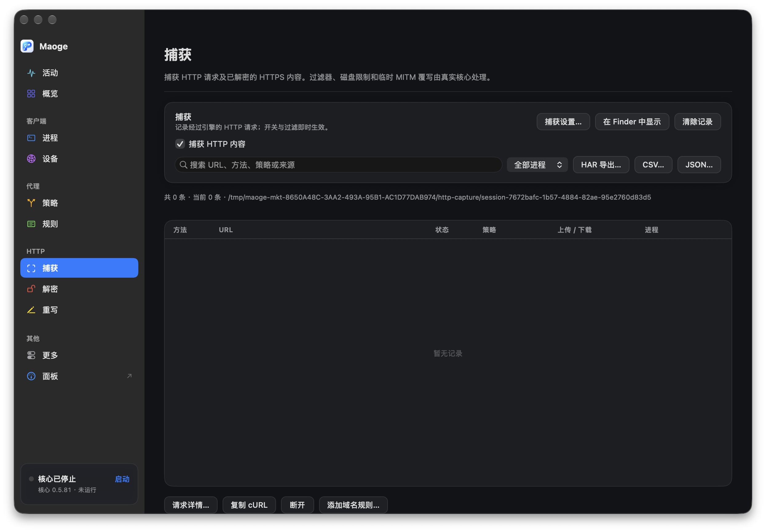
Task: Click the 方法 column header
Action: pyautogui.click(x=180, y=230)
